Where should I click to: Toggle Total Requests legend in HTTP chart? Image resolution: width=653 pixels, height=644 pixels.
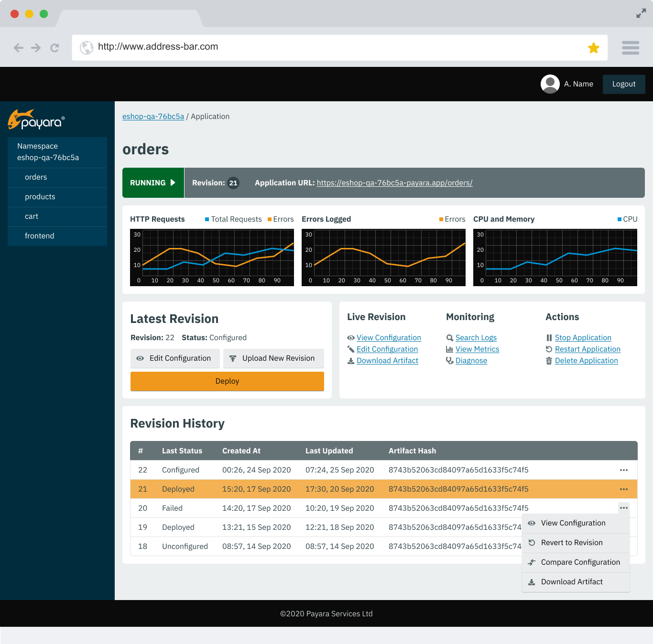(x=233, y=219)
